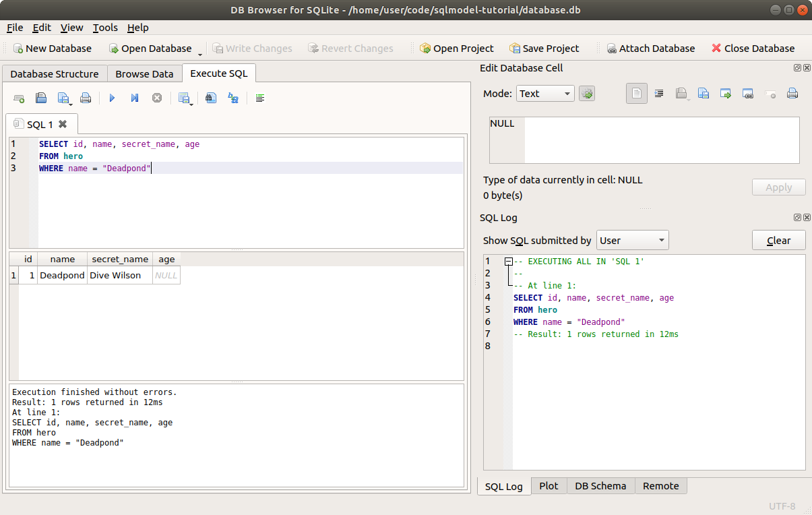
Task: Enable auto-switch mode with the gear button
Action: (x=586, y=94)
